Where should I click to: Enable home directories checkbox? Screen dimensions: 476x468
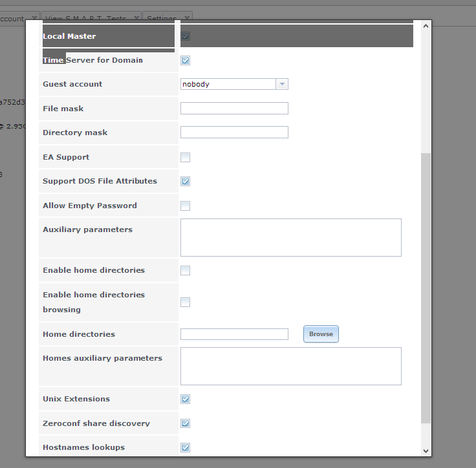tap(185, 270)
